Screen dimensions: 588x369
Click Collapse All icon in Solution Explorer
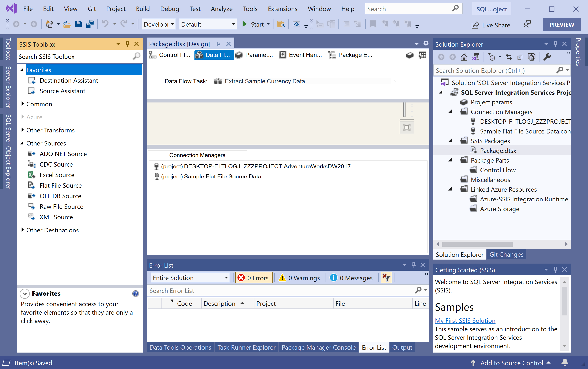[x=520, y=57]
